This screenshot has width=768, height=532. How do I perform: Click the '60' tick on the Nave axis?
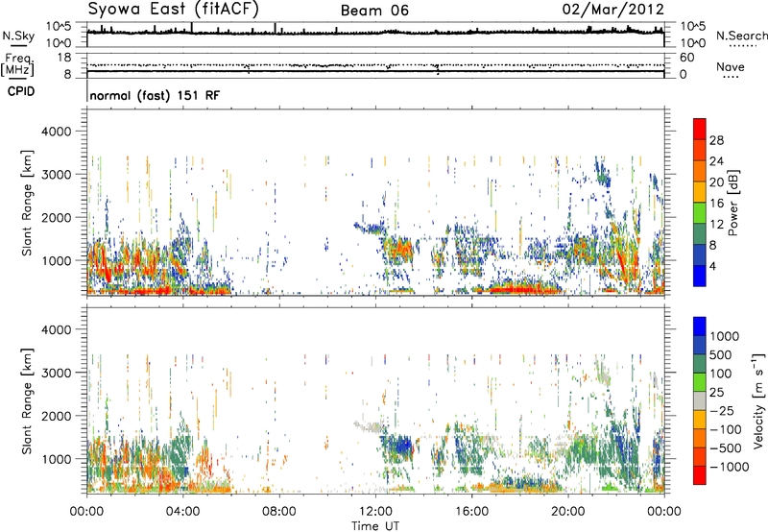tap(686, 58)
